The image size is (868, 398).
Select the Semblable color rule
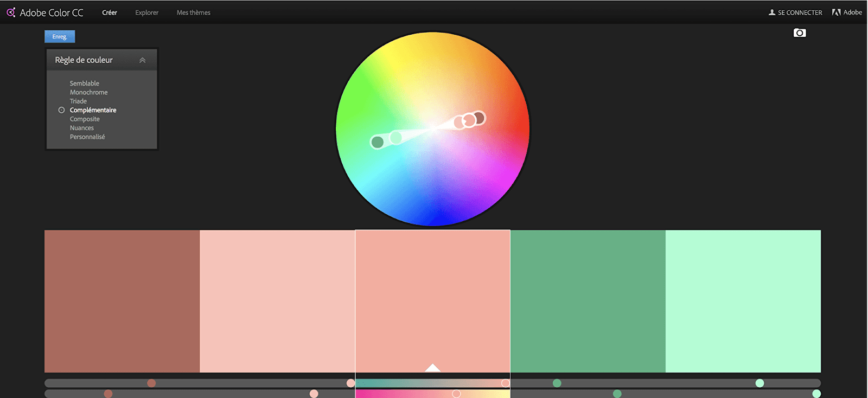pos(85,84)
